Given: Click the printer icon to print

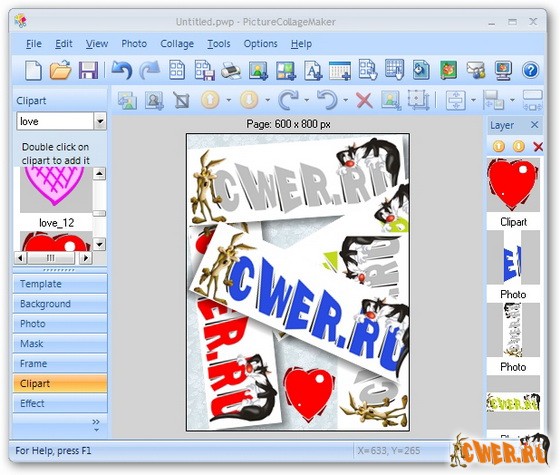Looking at the screenshot, I should 231,70.
